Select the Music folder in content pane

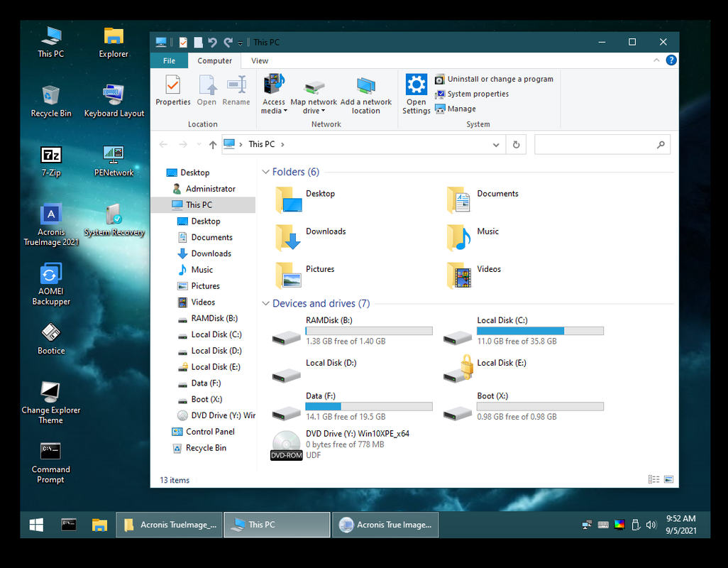point(473,237)
